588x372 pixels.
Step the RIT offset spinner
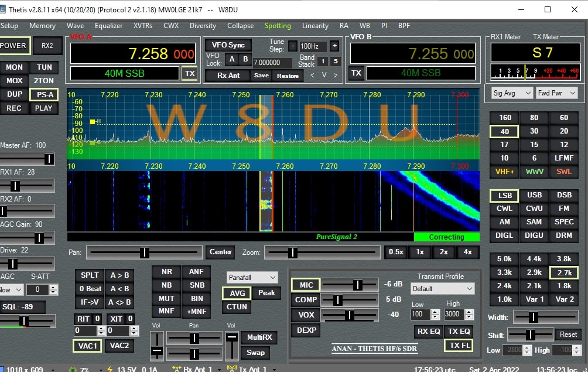tap(101, 331)
